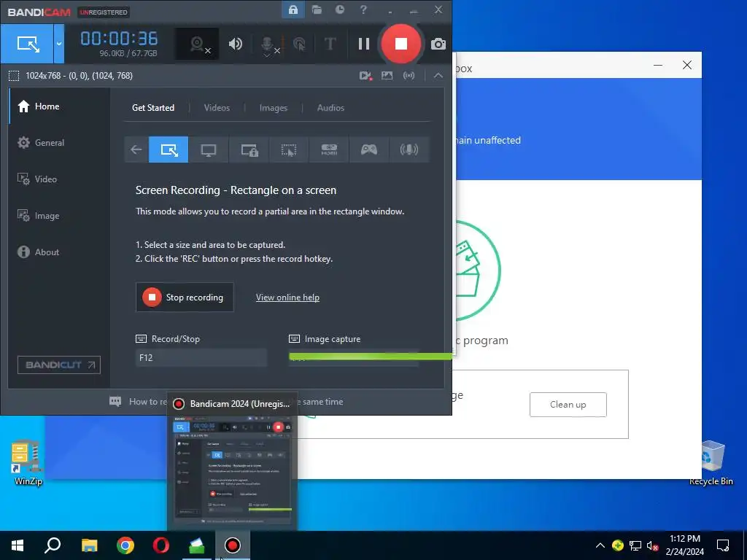Select the rectangle screen recording mode button

[27, 44]
